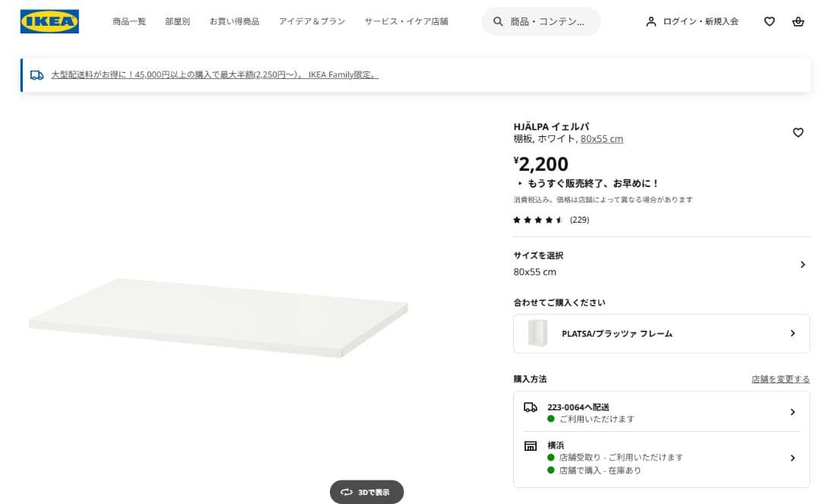Add HJÄLPA shelf to favorites heart
Screen dimensions: 821x504
coord(797,132)
